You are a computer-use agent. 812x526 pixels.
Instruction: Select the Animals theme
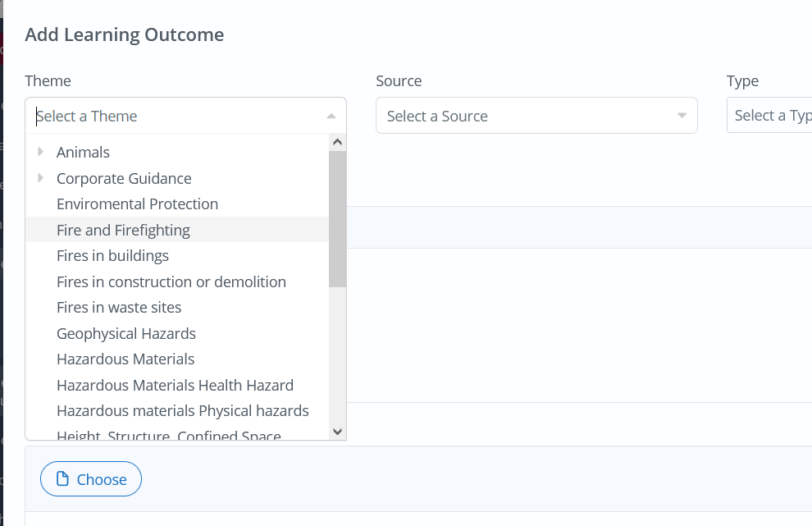point(83,152)
